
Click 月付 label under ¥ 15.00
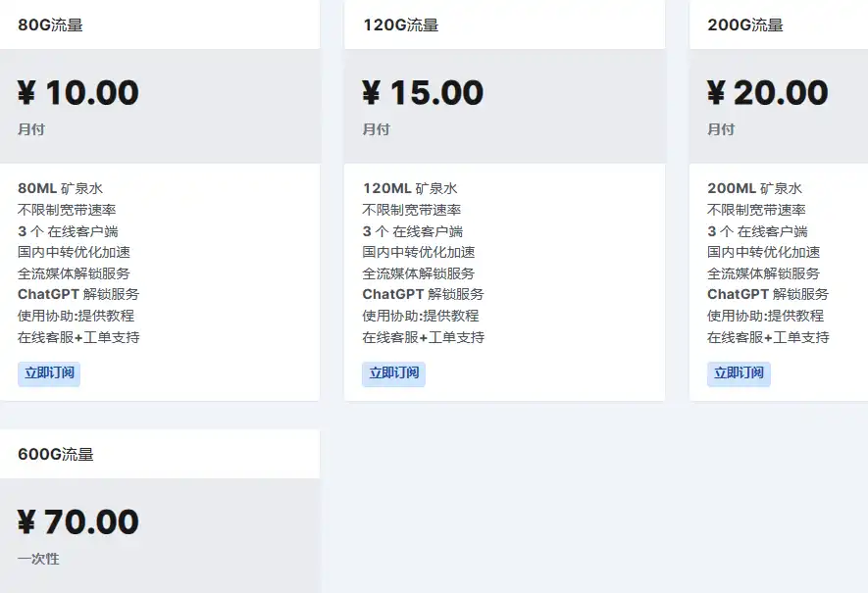[376, 129]
